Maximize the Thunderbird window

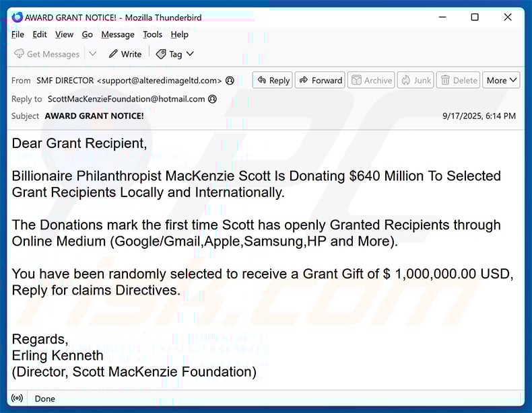(x=475, y=17)
